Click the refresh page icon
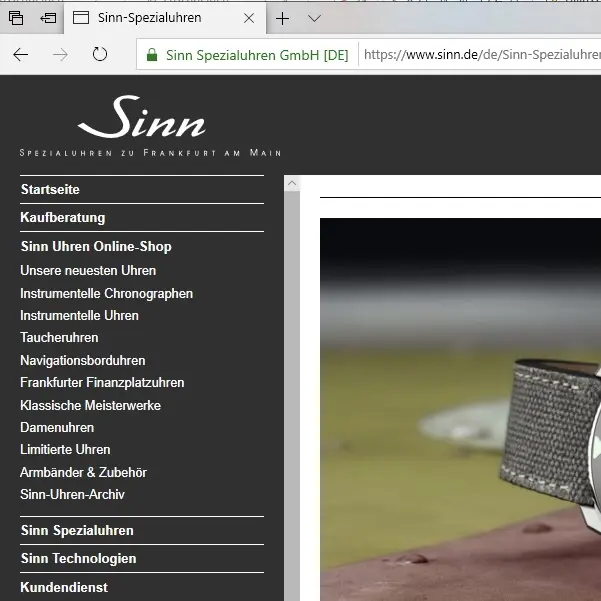The image size is (601, 601). pos(99,55)
